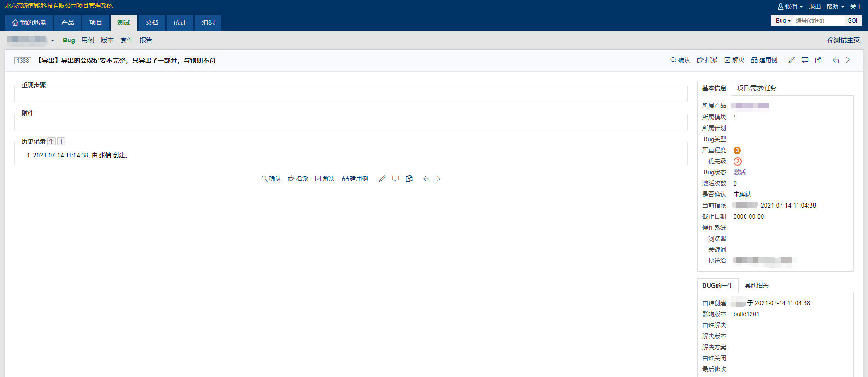Click the history entry created by 张俏
Viewport: 868px width, 377px height.
click(77, 156)
